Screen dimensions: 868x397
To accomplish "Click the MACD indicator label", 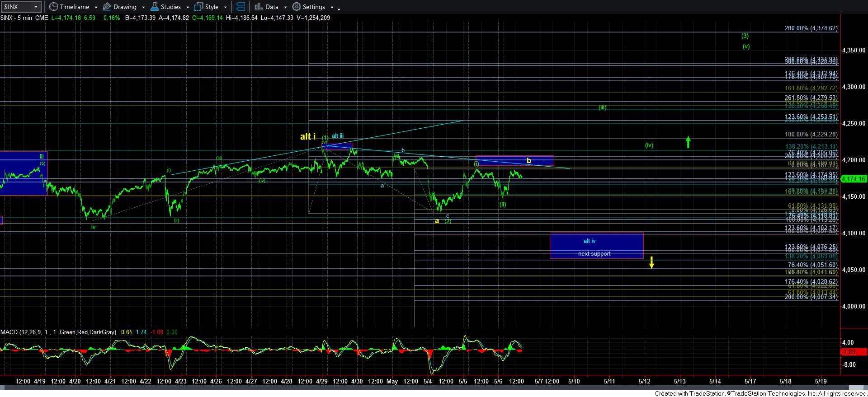I will (58, 332).
